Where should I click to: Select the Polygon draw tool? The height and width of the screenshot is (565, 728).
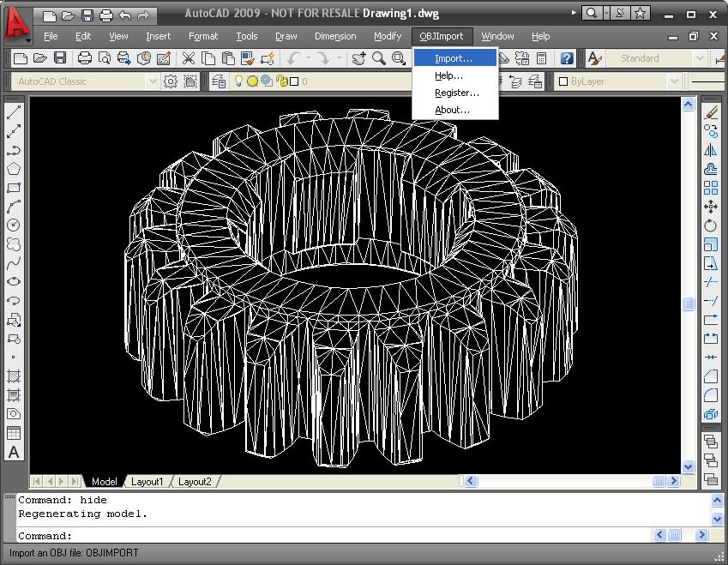[x=14, y=169]
